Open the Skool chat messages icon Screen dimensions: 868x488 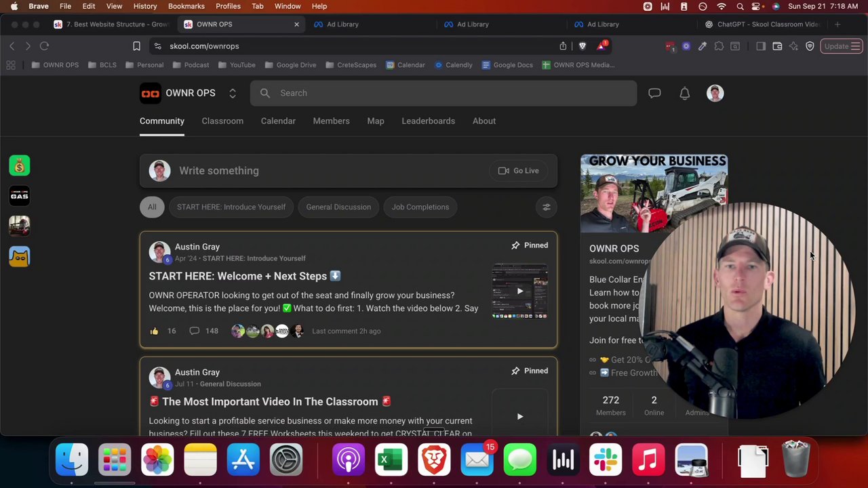654,94
